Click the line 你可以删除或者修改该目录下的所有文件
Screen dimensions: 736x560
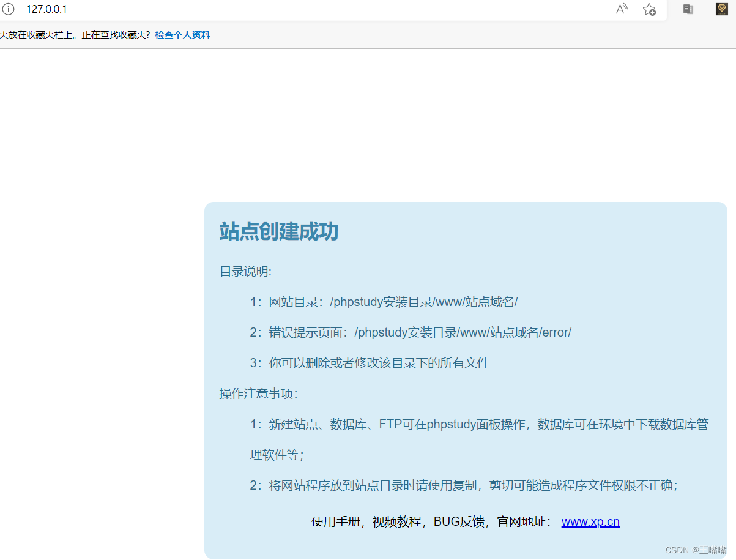point(370,363)
